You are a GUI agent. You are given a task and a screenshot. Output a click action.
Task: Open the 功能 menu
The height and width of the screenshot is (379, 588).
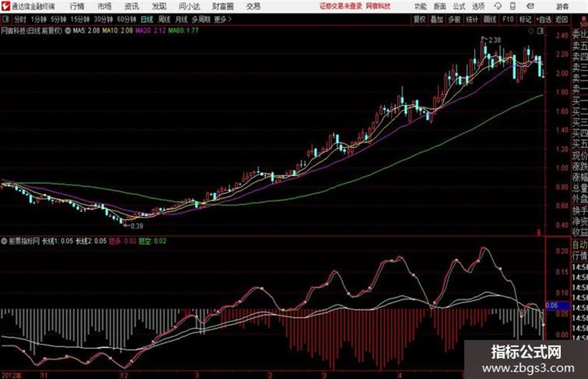point(421,6)
